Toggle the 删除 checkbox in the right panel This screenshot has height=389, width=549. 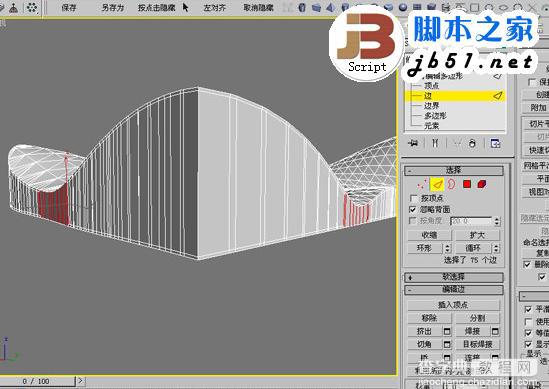pos(527,264)
